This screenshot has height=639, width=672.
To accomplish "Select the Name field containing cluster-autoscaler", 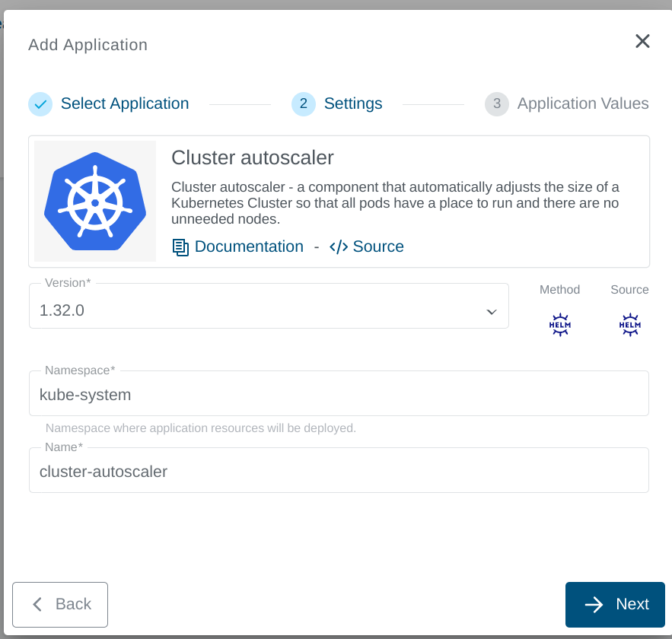I will click(339, 470).
